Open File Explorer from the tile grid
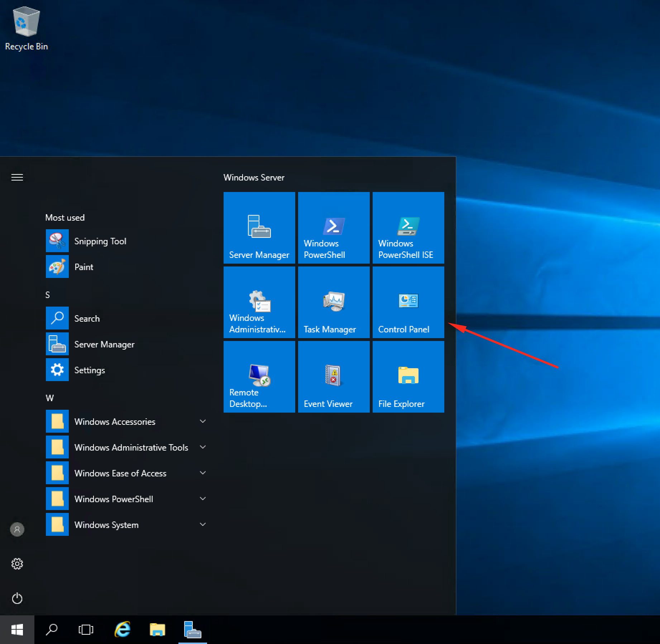 click(408, 376)
